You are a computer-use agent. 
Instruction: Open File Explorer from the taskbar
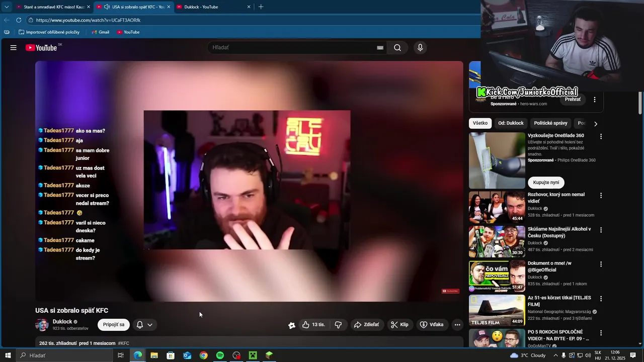(x=154, y=355)
